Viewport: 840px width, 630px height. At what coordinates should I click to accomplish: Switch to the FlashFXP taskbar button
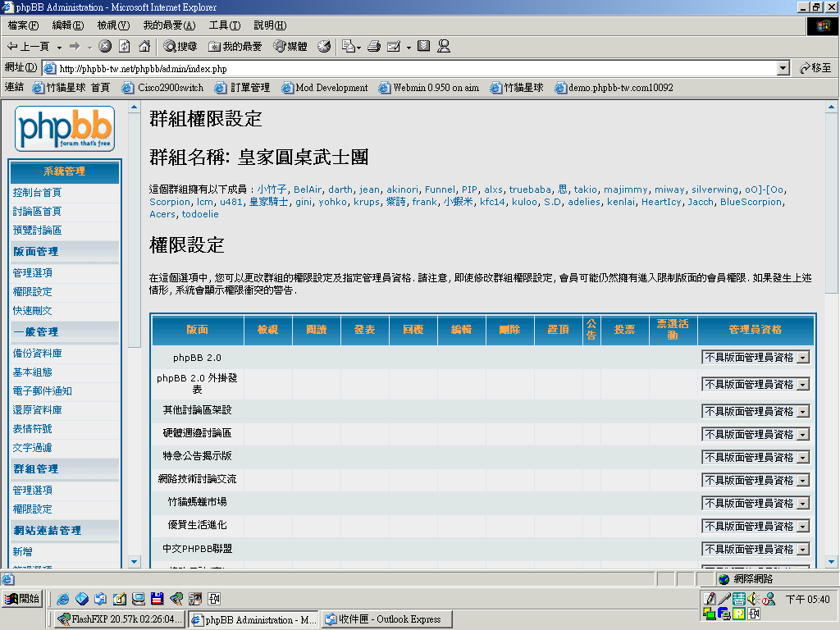coord(120,619)
